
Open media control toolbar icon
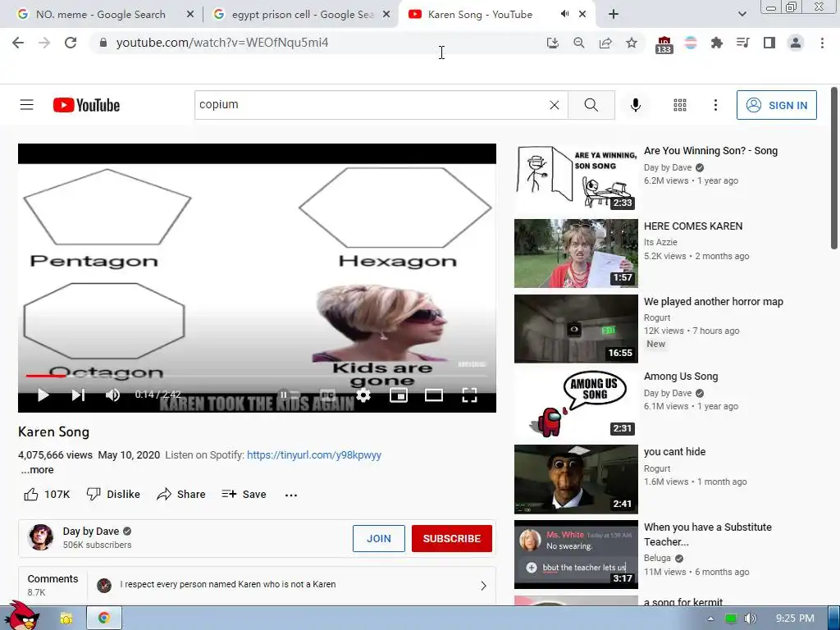click(x=742, y=43)
